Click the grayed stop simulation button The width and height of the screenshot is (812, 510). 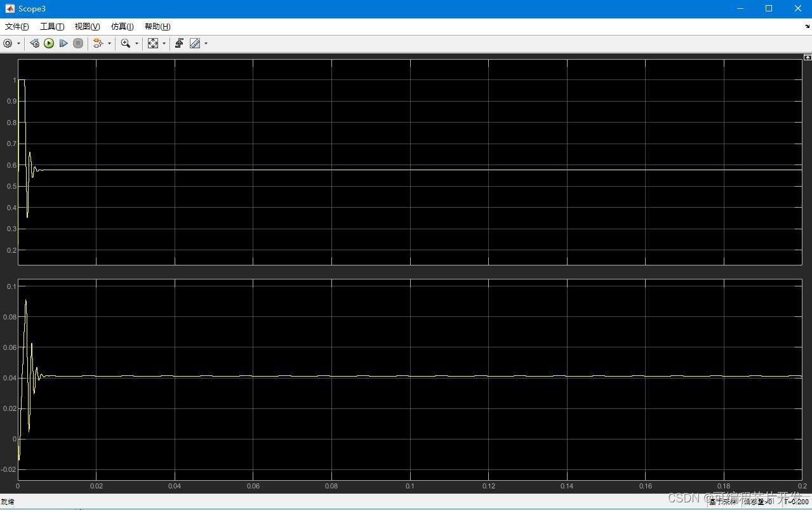click(x=78, y=43)
